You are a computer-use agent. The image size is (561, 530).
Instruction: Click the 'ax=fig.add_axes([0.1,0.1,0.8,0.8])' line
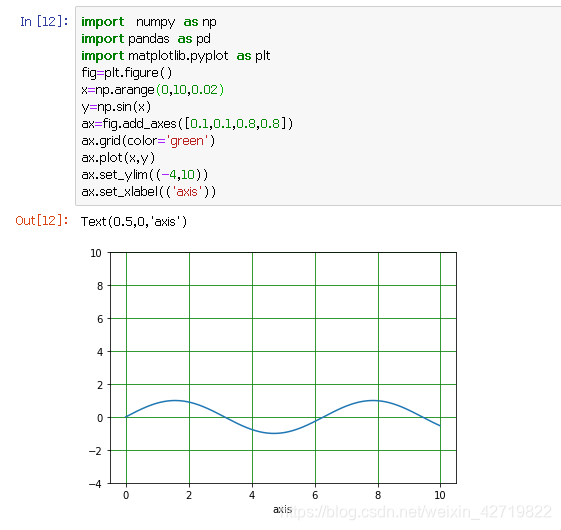[187, 124]
